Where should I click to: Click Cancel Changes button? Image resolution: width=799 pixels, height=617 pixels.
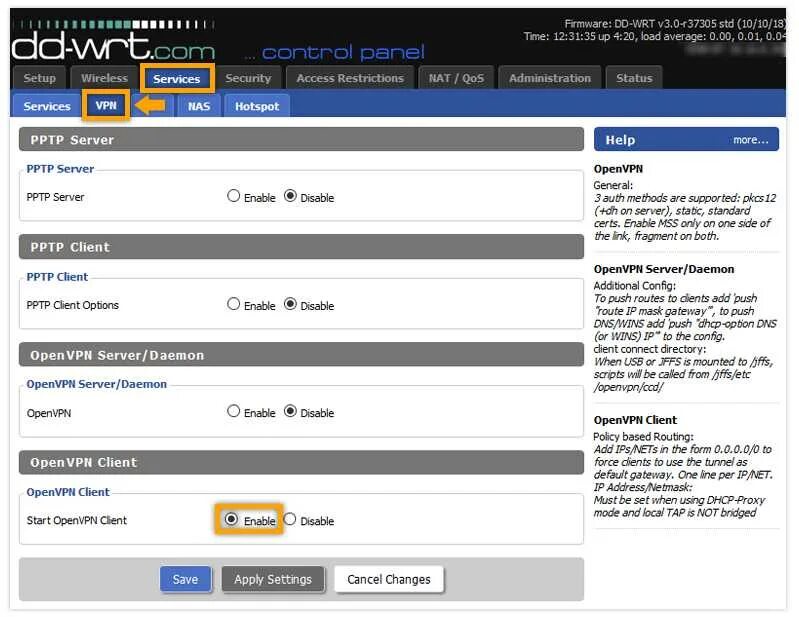389,579
